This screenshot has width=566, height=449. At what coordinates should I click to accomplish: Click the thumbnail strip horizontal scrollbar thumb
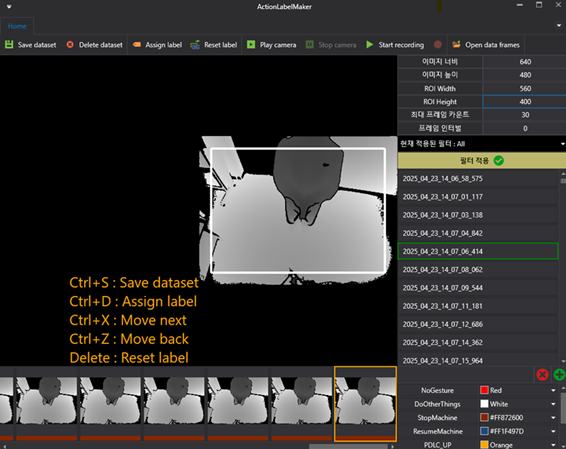click(348, 446)
